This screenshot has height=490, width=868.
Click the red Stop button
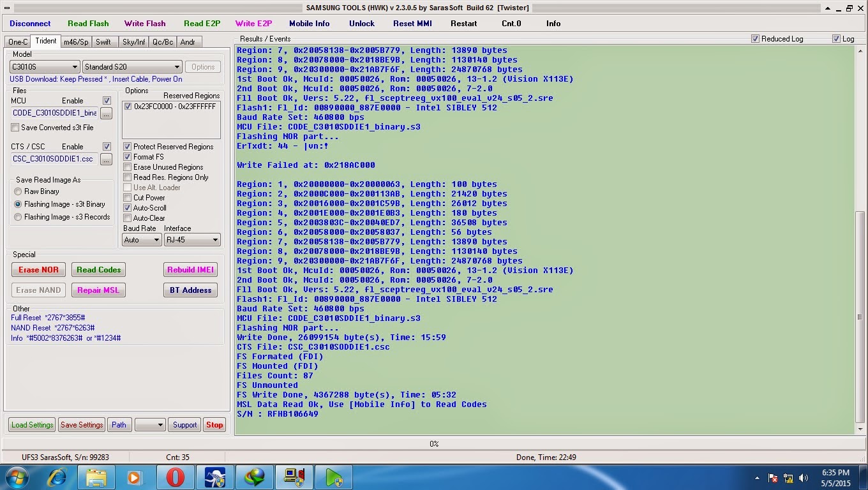[214, 425]
